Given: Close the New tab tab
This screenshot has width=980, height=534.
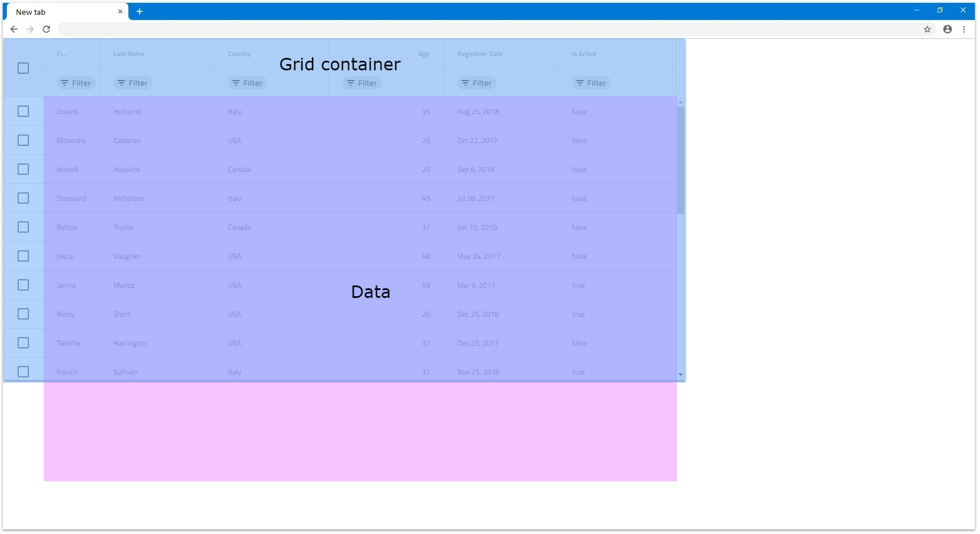Looking at the screenshot, I should point(120,11).
